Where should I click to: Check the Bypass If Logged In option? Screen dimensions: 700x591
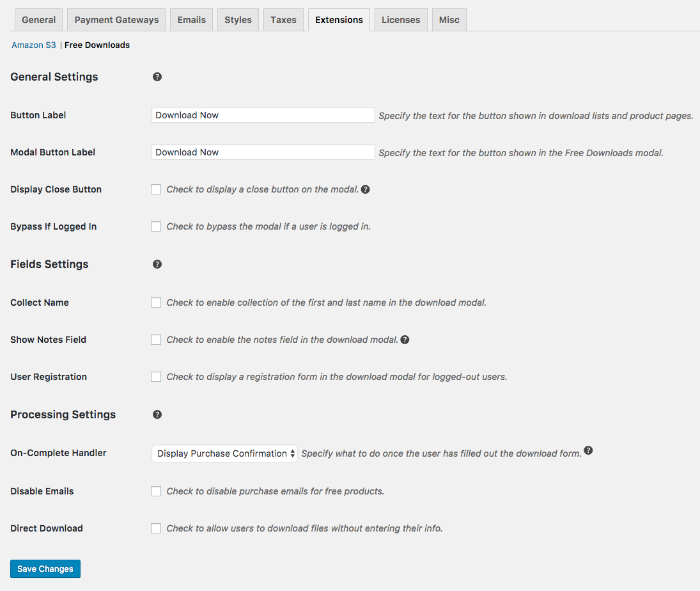[x=156, y=226]
